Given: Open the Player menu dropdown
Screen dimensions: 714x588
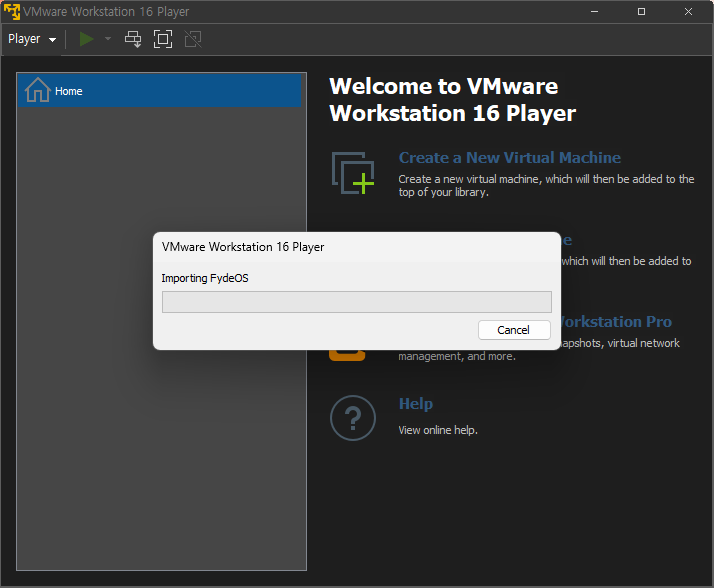Looking at the screenshot, I should [32, 39].
